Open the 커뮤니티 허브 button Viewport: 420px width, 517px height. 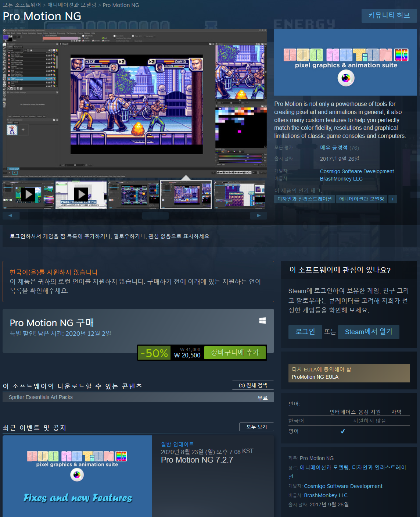pyautogui.click(x=389, y=15)
